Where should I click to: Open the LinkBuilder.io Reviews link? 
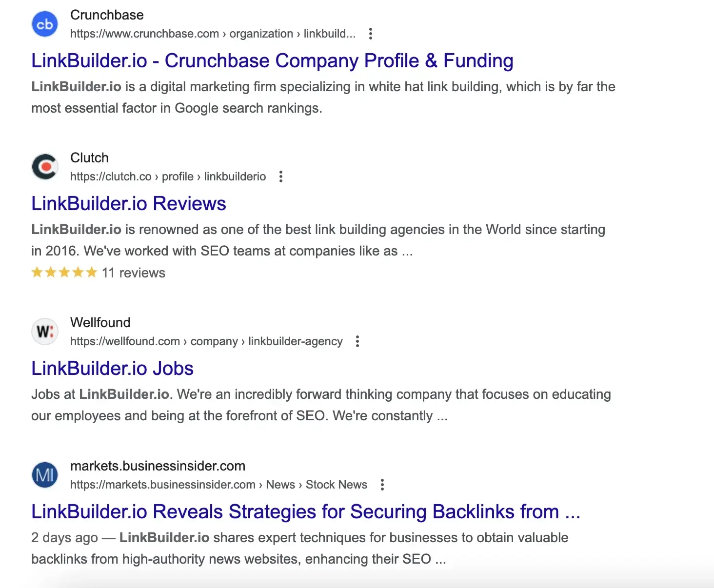click(129, 204)
